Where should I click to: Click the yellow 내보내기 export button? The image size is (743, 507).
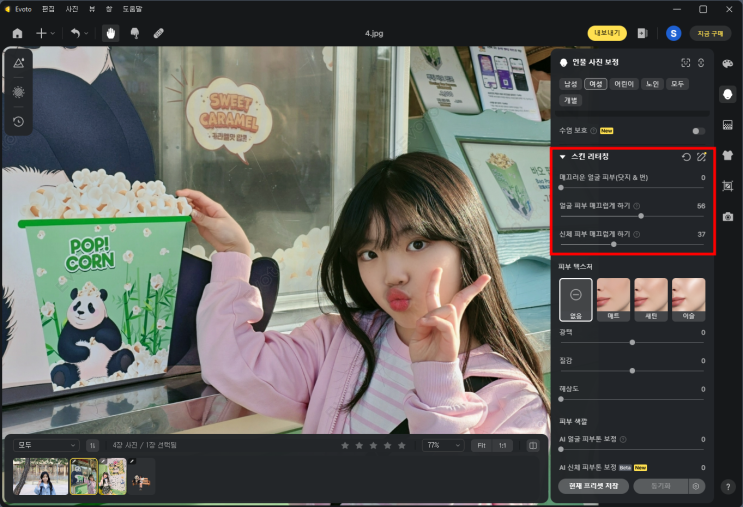coord(607,33)
